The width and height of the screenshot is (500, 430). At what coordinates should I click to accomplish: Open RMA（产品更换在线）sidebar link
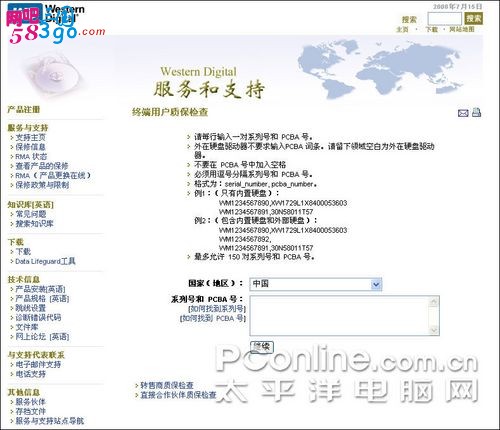click(53, 175)
